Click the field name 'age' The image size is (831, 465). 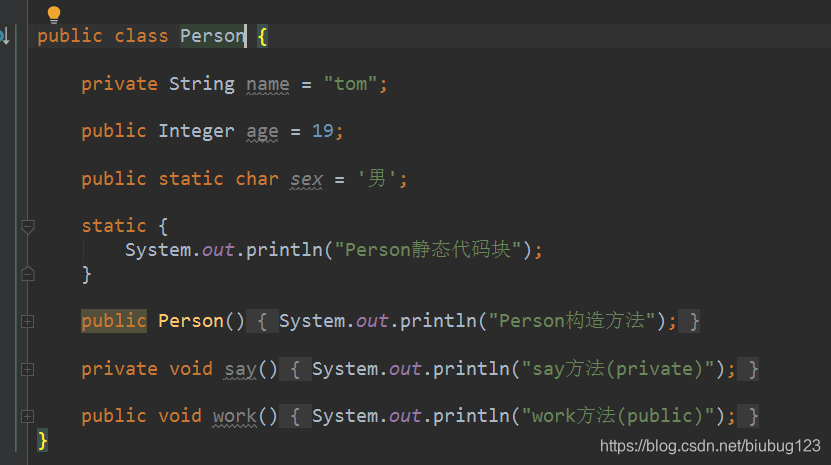[x=262, y=131]
